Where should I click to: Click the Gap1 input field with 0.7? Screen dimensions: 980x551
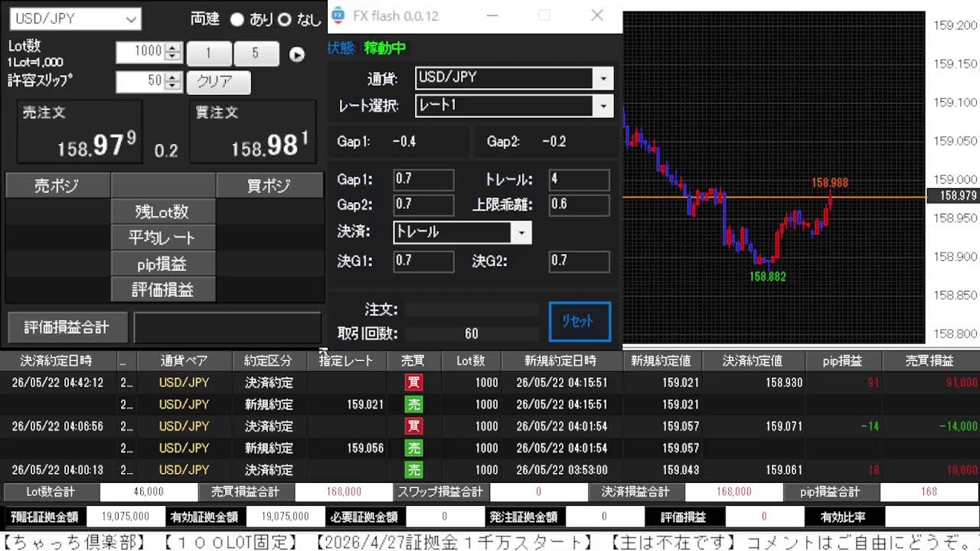(423, 180)
